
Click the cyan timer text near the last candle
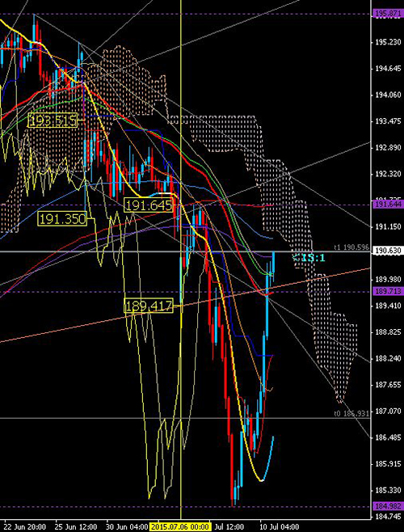coord(309,258)
